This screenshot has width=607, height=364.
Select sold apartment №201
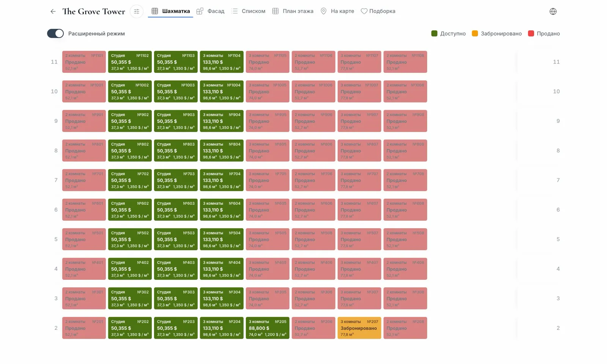(84, 328)
